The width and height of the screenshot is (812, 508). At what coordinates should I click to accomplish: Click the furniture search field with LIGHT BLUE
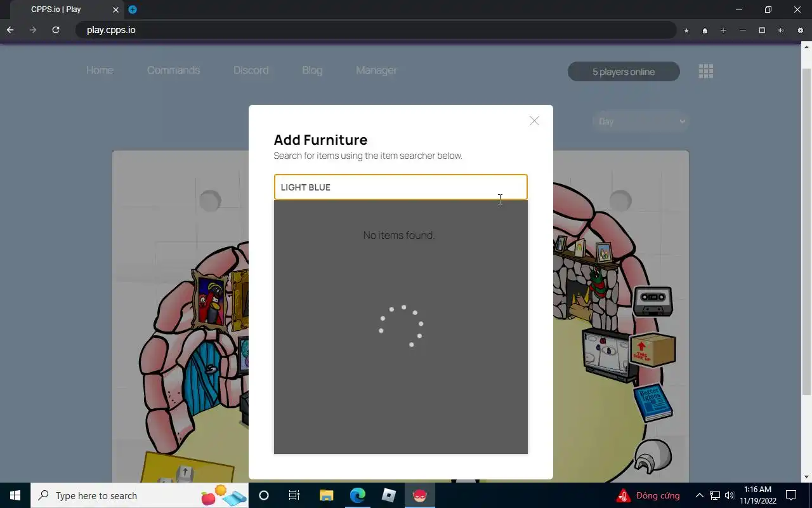[400, 187]
